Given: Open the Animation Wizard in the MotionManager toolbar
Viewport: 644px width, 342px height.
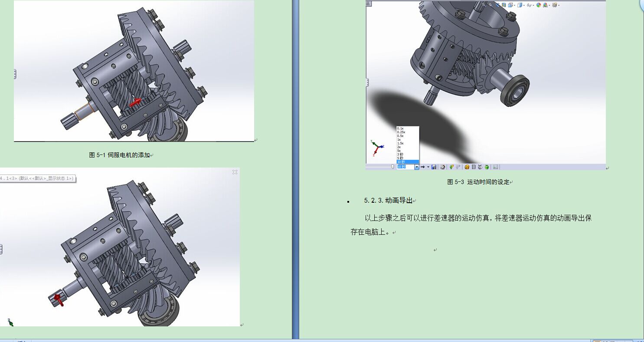Looking at the screenshot, I should tap(443, 167).
